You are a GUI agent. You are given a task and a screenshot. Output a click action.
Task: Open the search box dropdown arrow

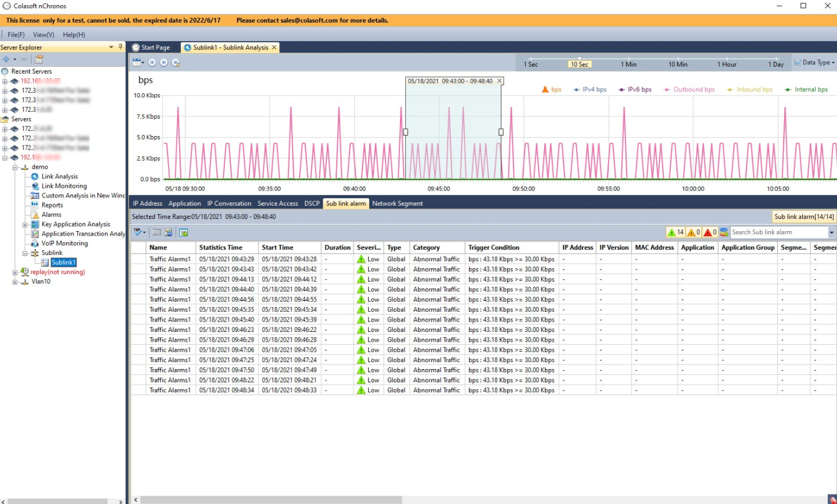coord(832,232)
